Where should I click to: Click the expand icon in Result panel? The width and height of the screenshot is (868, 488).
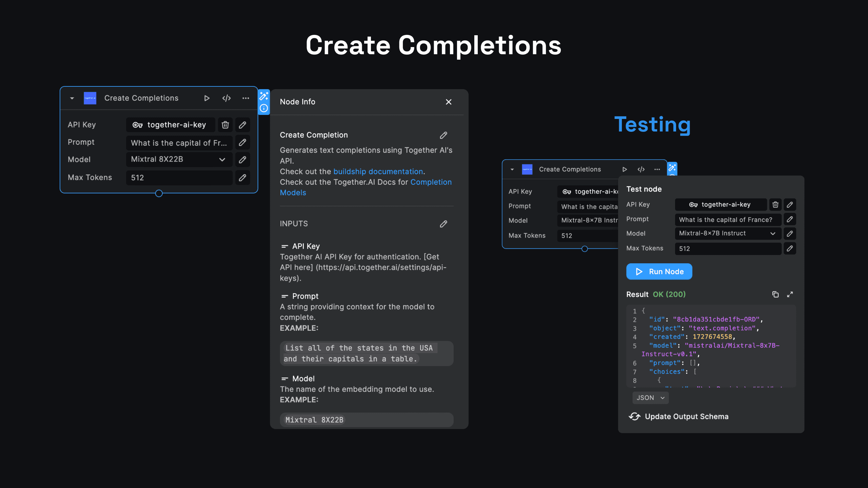point(790,294)
